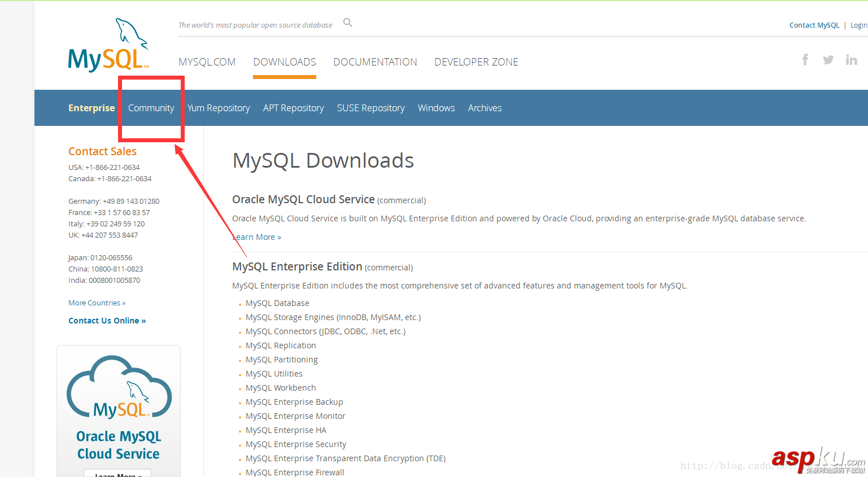Click Contact Us Online link
868x477 pixels.
point(107,321)
